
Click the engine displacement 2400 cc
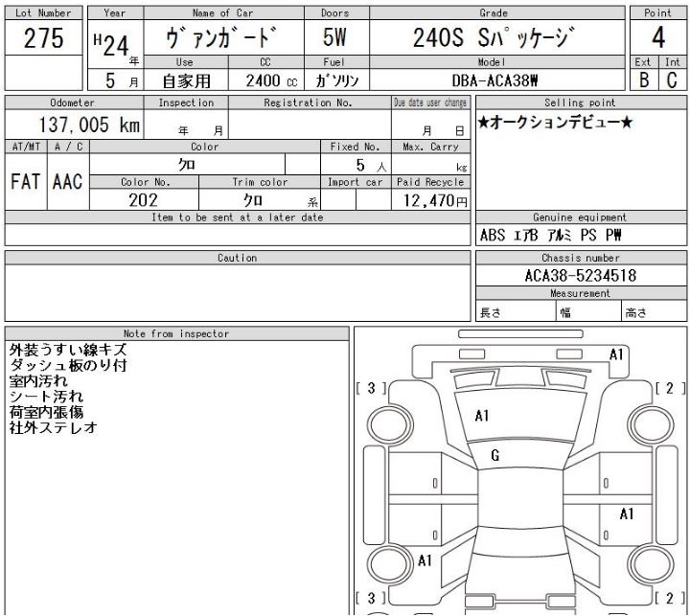pos(271,81)
